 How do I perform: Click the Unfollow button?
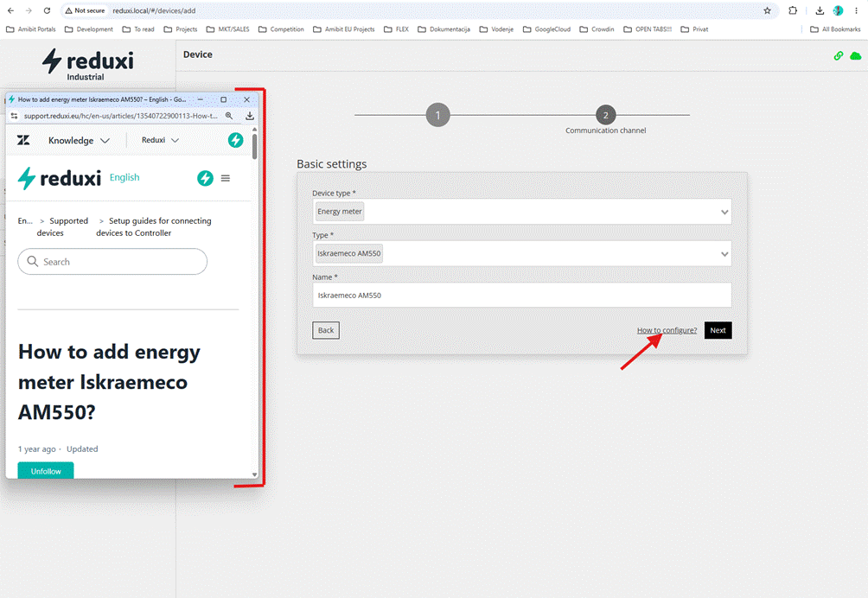coord(46,471)
